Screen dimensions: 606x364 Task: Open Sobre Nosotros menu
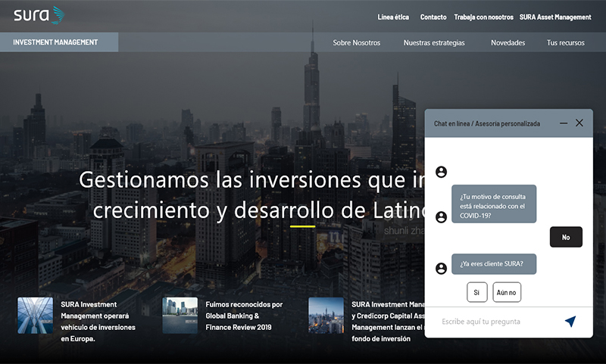tap(356, 43)
